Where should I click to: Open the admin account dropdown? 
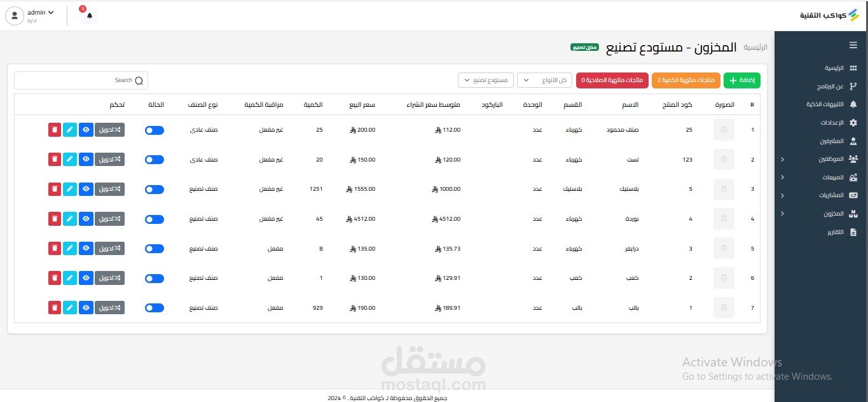[x=41, y=13]
